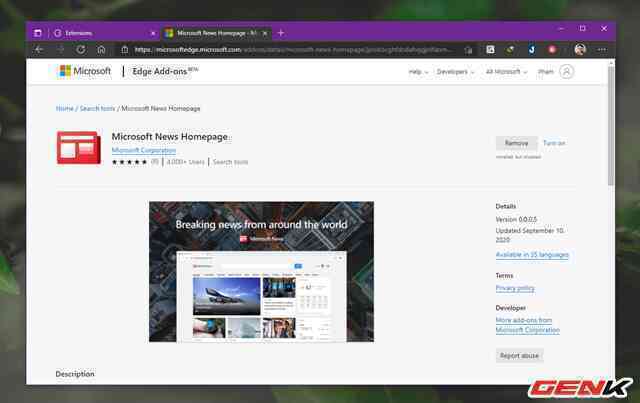Expand the Developers dropdown
Screen dimensions: 640x403
[456, 72]
